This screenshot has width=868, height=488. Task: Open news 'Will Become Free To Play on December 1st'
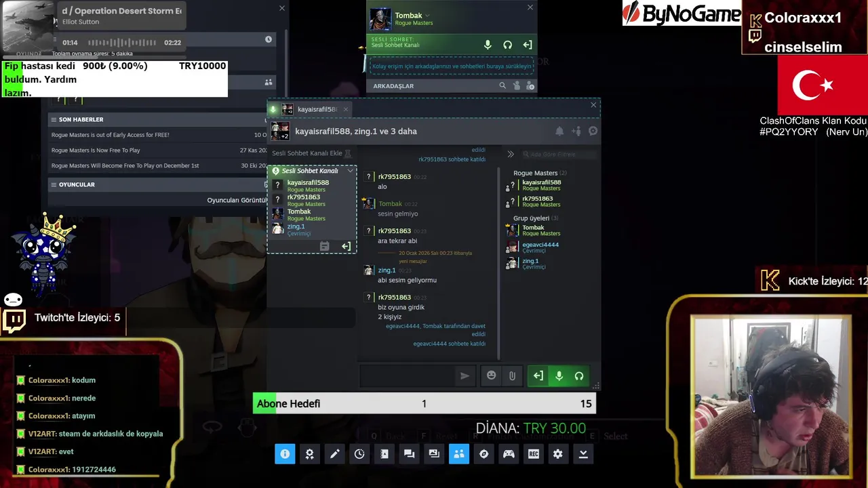125,166
